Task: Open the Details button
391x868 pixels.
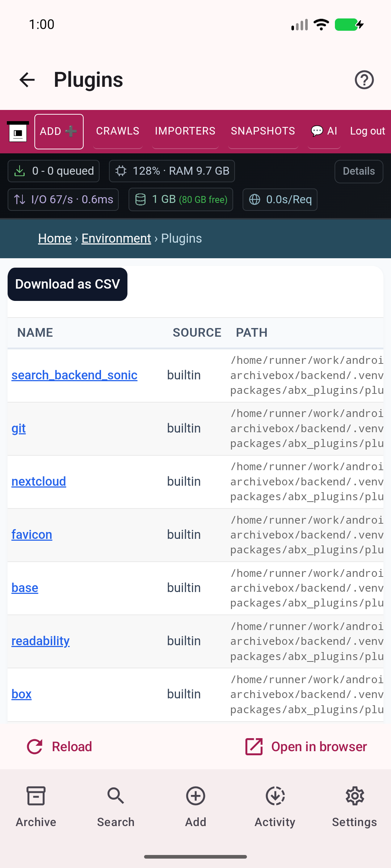Action: tap(359, 171)
